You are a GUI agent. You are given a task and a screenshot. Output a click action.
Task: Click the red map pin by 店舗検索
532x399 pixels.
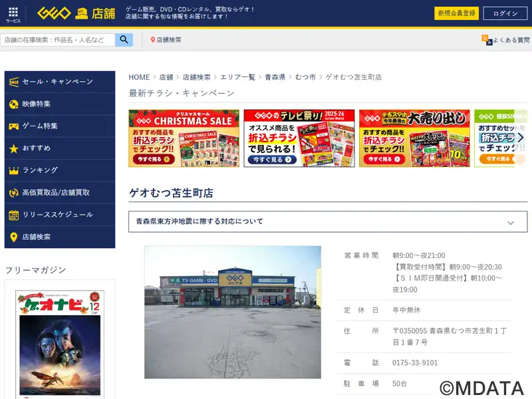(x=153, y=40)
